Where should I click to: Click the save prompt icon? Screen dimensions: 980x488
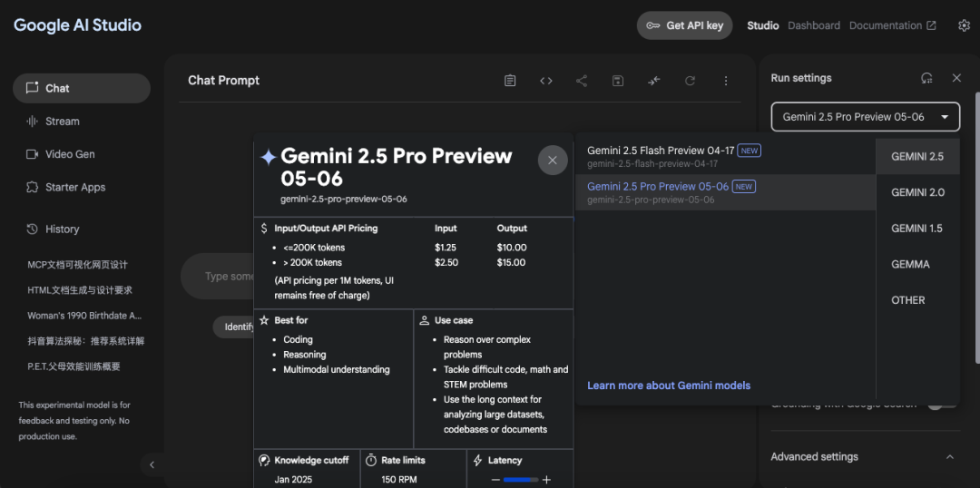click(618, 81)
